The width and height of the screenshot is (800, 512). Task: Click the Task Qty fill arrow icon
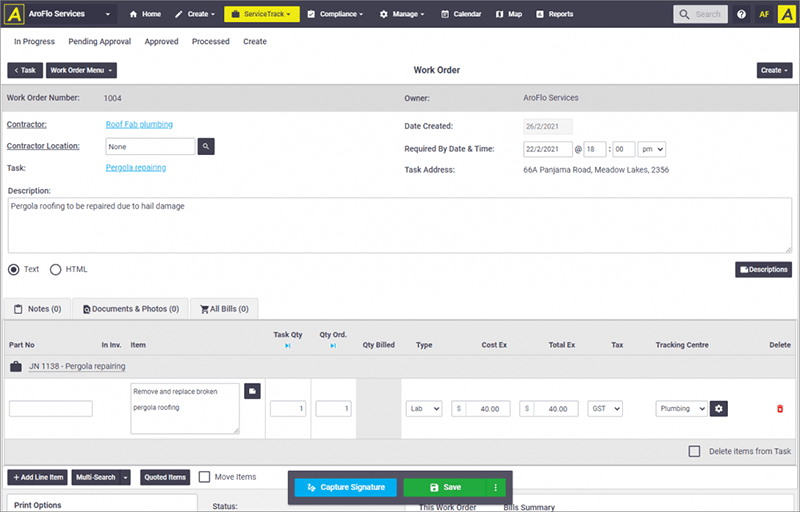(x=288, y=346)
